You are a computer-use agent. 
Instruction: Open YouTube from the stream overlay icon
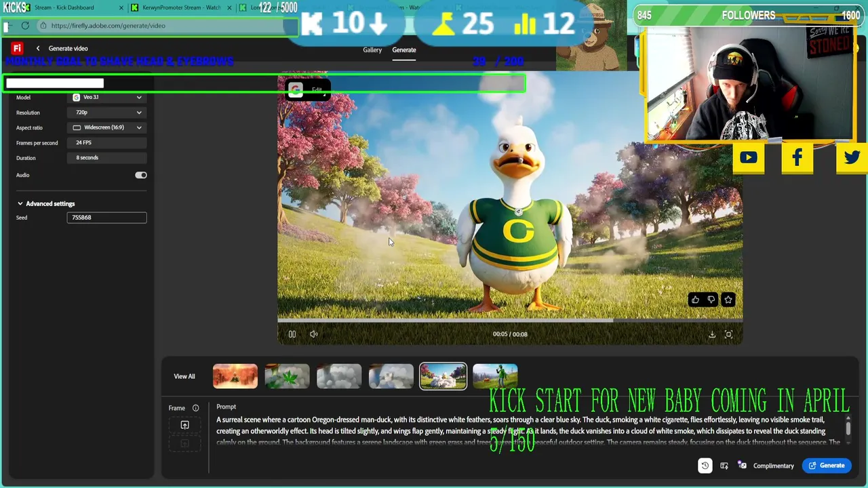749,158
